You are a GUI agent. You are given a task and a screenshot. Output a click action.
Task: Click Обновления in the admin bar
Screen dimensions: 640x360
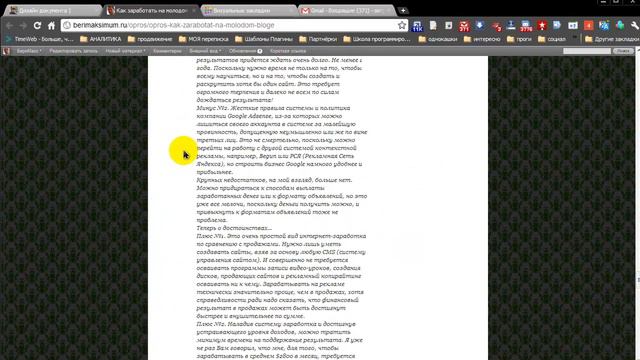tap(245, 51)
